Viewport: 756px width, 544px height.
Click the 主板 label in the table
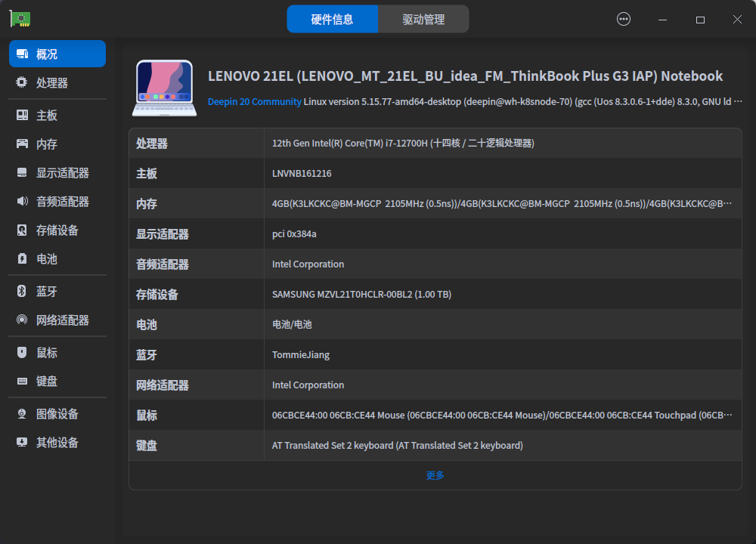tap(147, 174)
